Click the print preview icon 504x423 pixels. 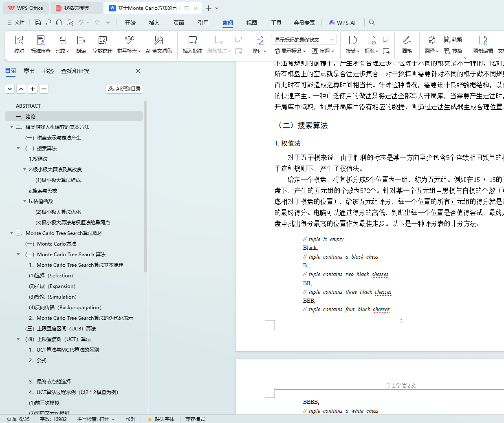[70, 22]
